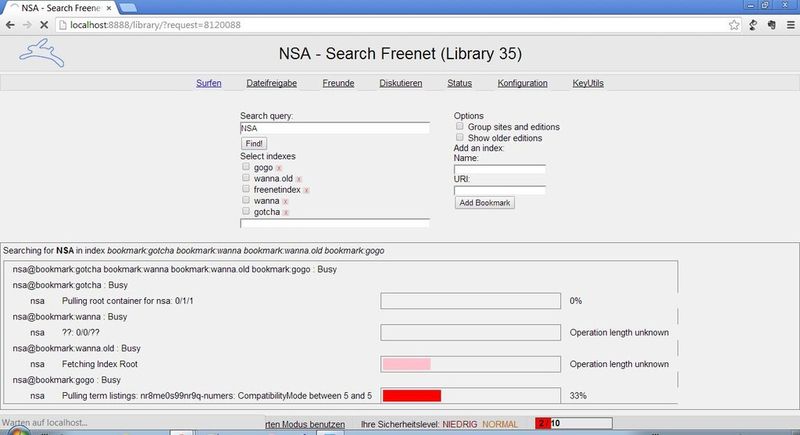The image size is (800, 435).
Task: Remove the gogo index with its x
Action: 279,168
